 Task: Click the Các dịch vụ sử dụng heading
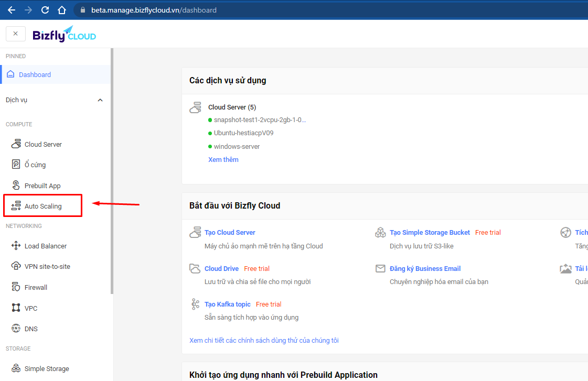[x=228, y=81]
